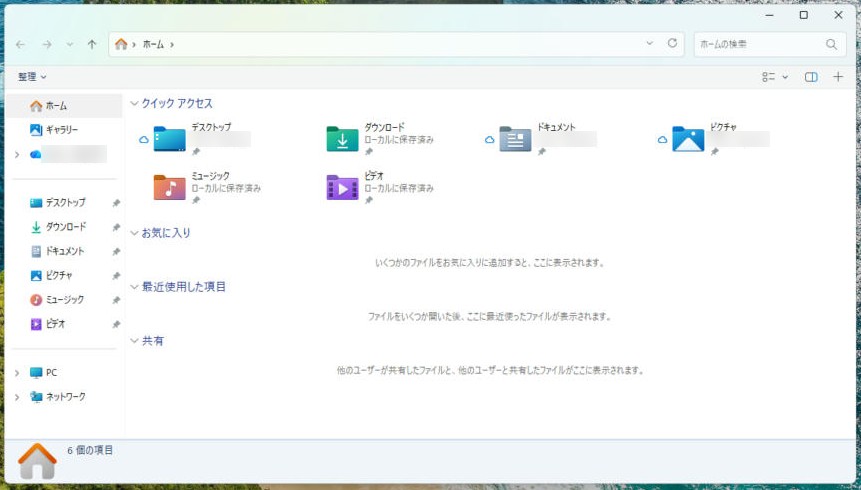Open ビデオ in the sidebar

tap(47, 324)
